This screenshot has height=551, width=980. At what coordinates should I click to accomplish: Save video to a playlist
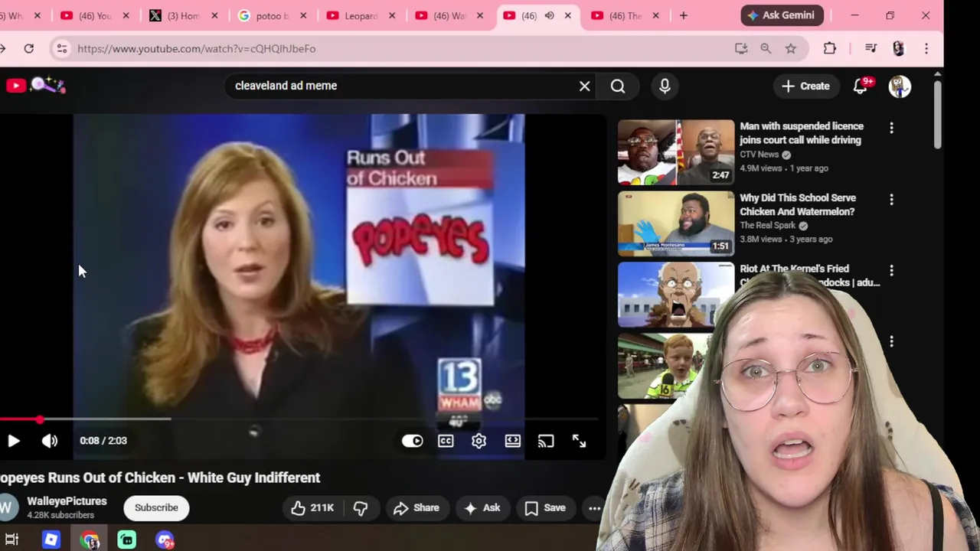tap(546, 508)
